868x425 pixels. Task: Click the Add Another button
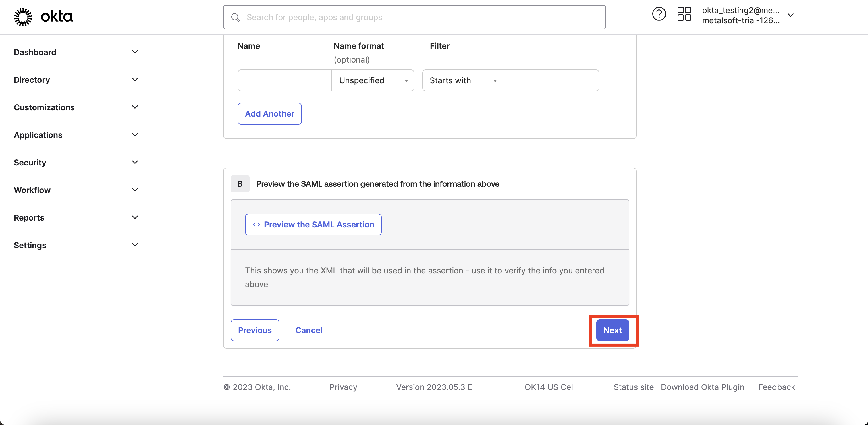[x=269, y=114]
